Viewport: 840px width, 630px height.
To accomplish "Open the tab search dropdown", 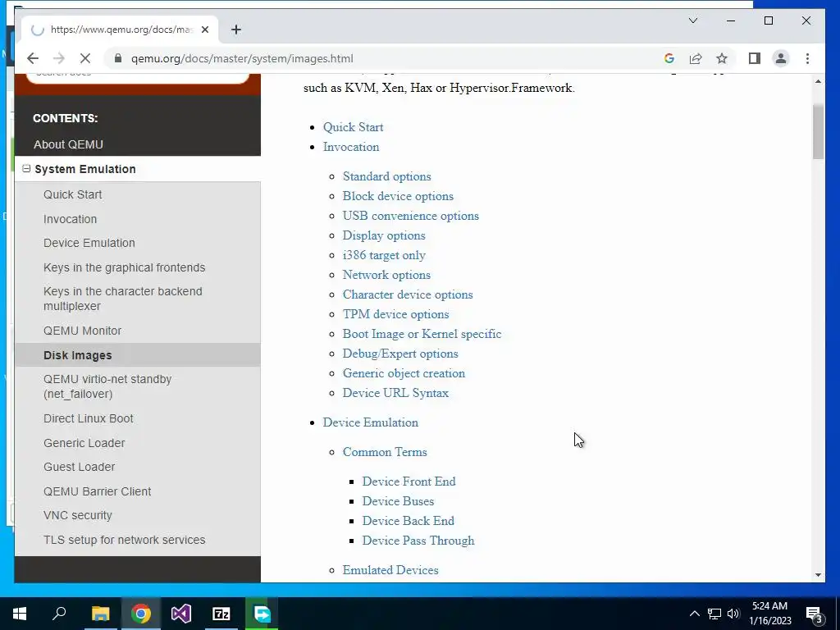I will click(692, 21).
